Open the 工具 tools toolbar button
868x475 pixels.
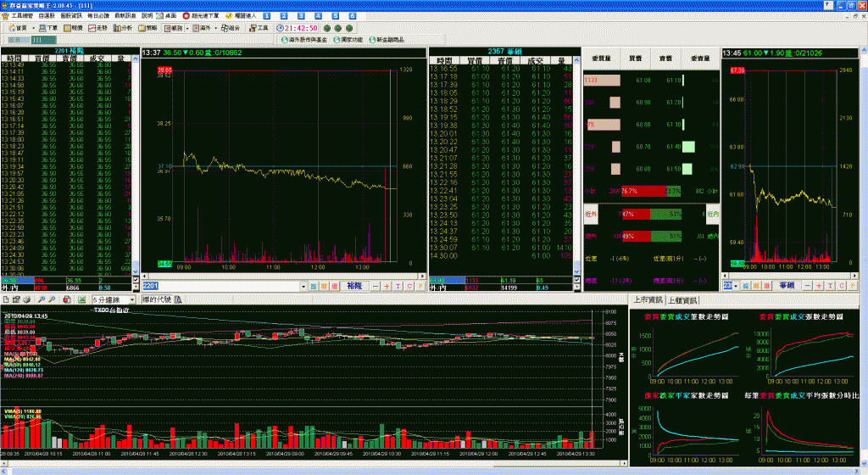tap(259, 28)
